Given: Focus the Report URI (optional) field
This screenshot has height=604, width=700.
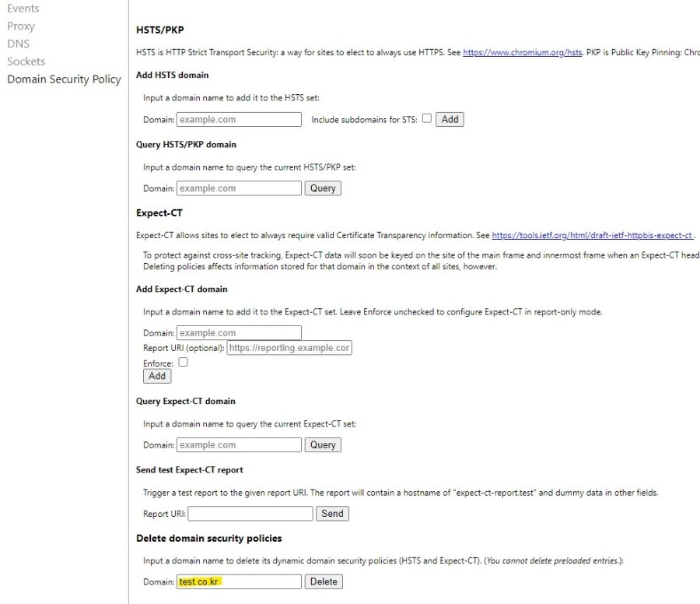Looking at the screenshot, I should (289, 348).
